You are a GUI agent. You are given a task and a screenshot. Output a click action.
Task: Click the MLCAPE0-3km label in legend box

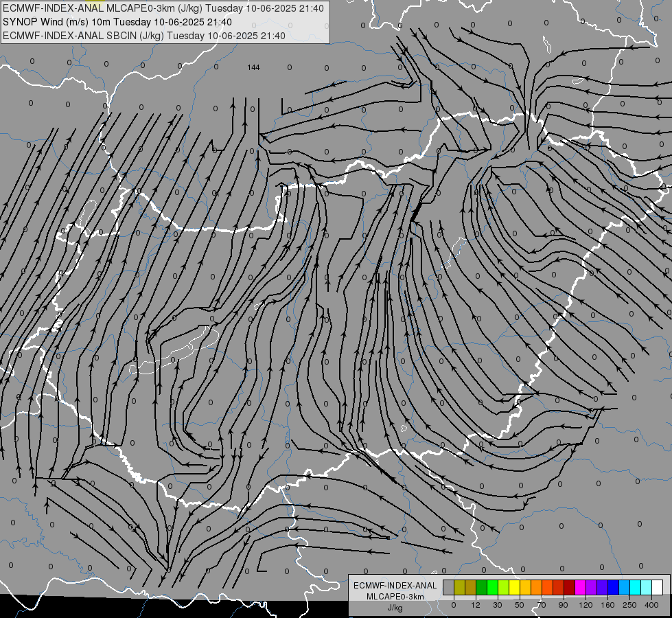(x=395, y=597)
